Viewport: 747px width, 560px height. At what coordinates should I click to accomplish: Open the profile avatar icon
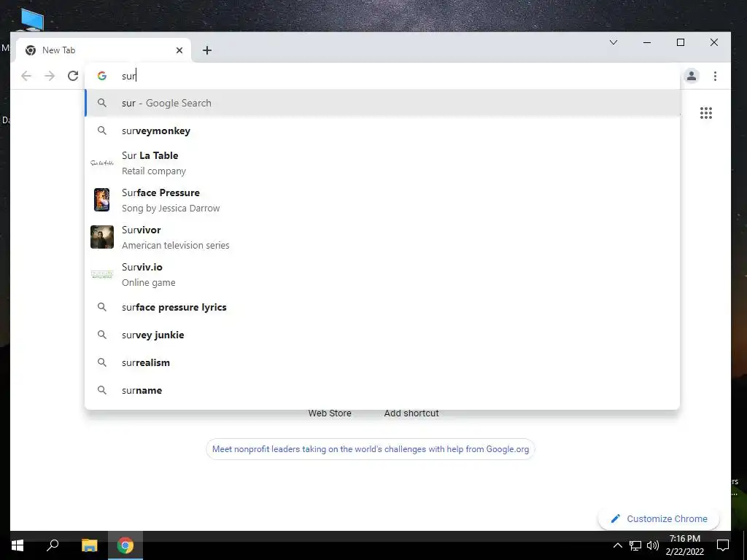pyautogui.click(x=692, y=76)
